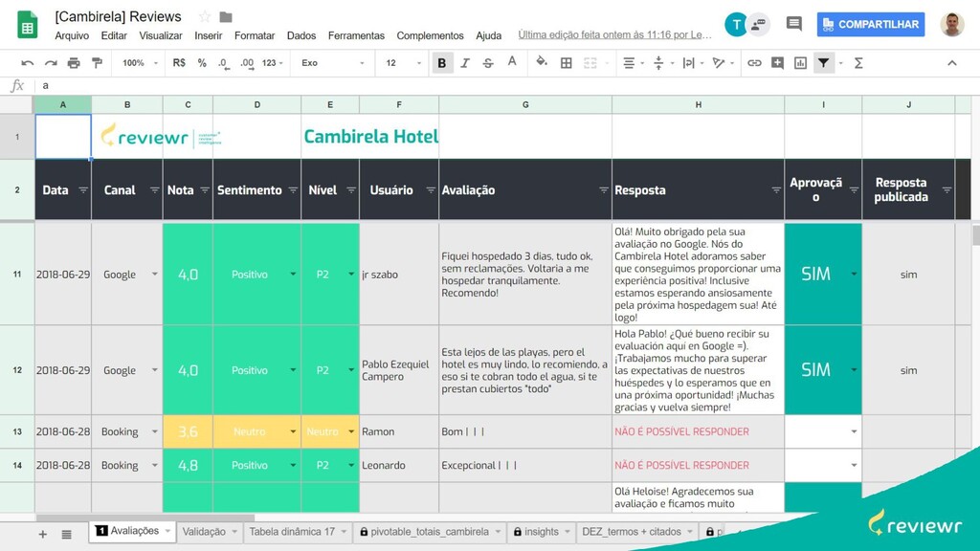The image size is (980, 551).
Task: Click the COMPARTILHAR button
Action: tap(871, 24)
